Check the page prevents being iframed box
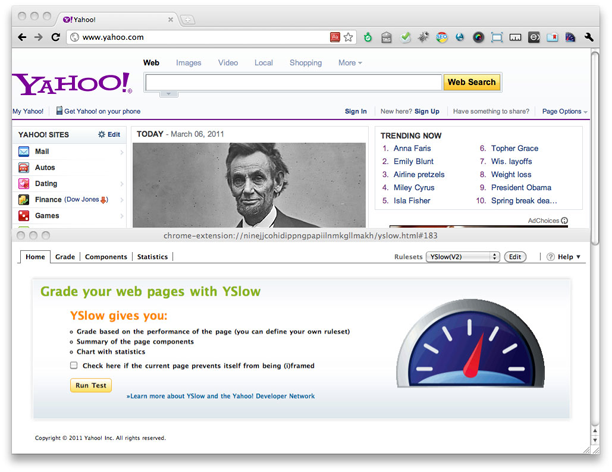 pos(74,365)
